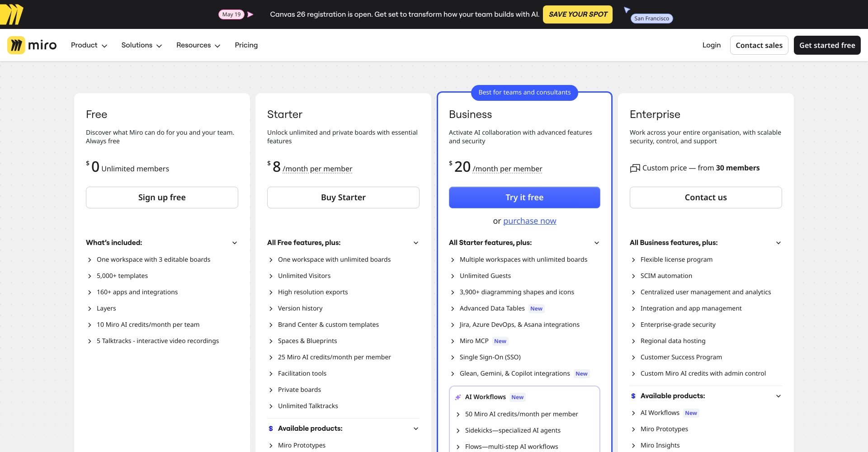Image resolution: width=868 pixels, height=452 pixels.
Task: Click the AI Workflows sparkle icon in Business
Action: pyautogui.click(x=458, y=397)
